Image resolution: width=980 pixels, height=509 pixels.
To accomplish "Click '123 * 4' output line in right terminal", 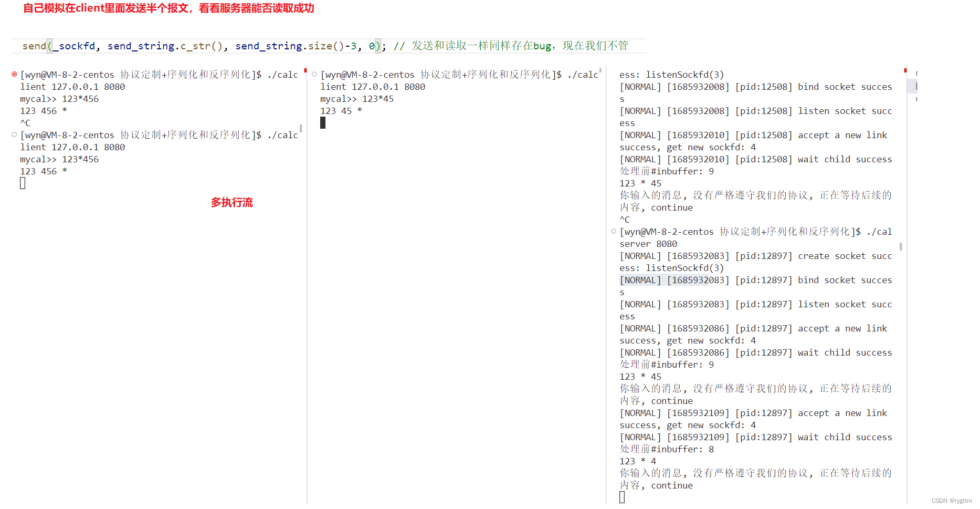I will pyautogui.click(x=638, y=461).
